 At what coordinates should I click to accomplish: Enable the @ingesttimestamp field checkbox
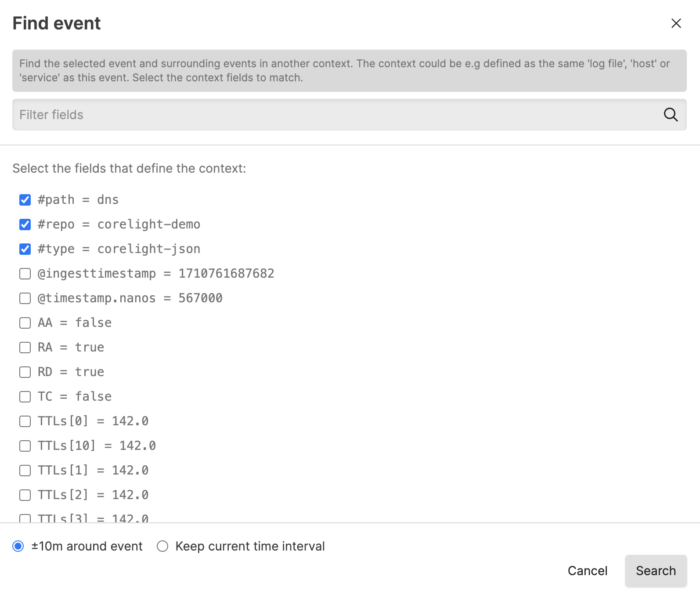click(x=25, y=274)
